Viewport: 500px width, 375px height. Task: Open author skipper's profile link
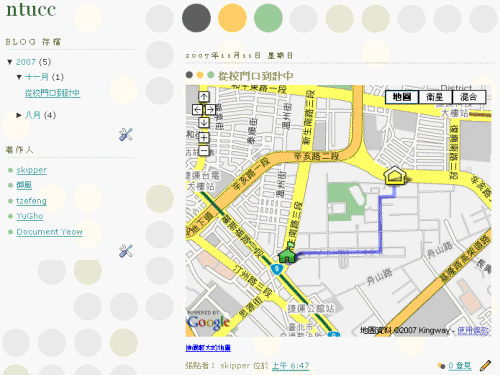point(32,170)
